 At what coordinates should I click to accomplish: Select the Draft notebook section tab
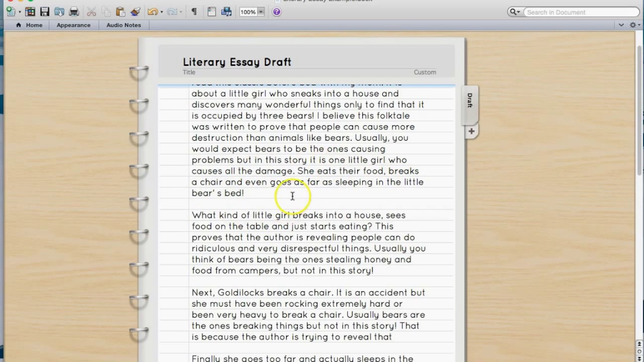tap(469, 105)
